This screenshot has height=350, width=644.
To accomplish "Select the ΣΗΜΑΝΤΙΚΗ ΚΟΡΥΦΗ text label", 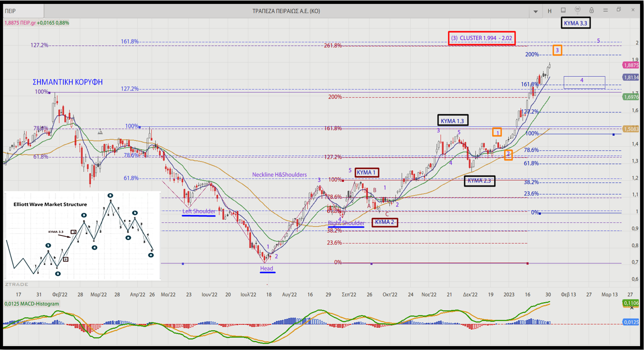I will 68,82.
